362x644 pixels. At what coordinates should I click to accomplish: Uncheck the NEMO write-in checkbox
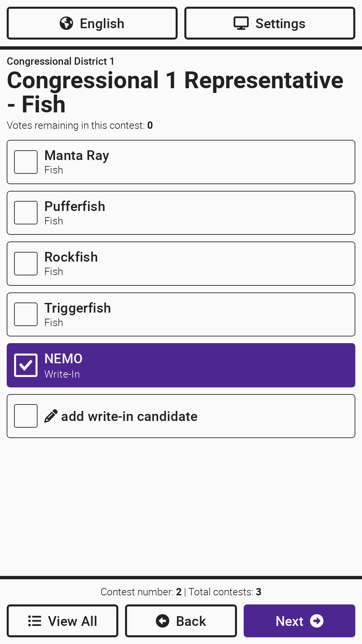(26, 365)
